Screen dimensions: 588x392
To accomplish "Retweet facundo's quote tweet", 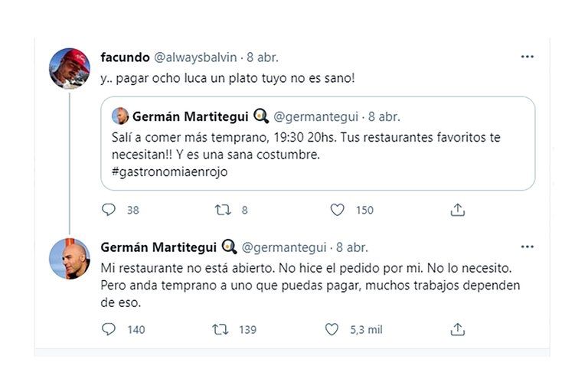I will (222, 209).
